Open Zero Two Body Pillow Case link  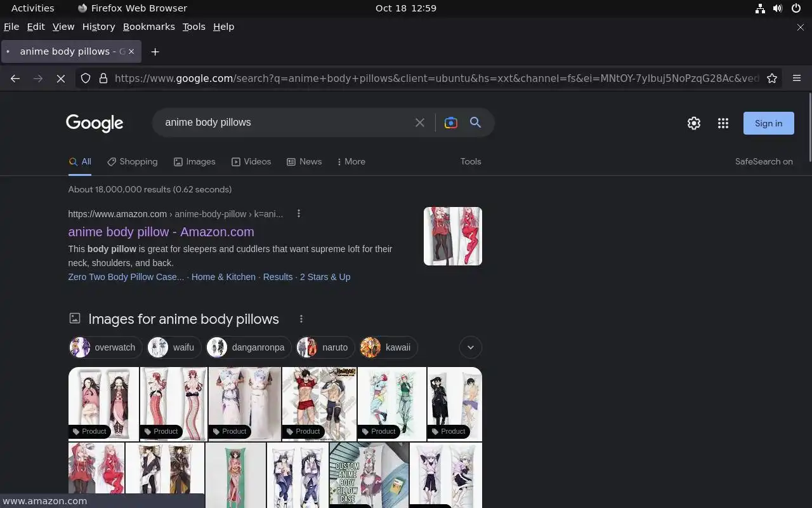pos(126,277)
